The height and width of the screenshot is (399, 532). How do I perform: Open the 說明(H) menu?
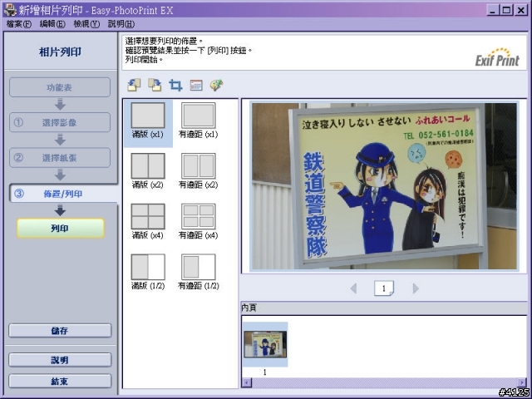pyautogui.click(x=121, y=24)
